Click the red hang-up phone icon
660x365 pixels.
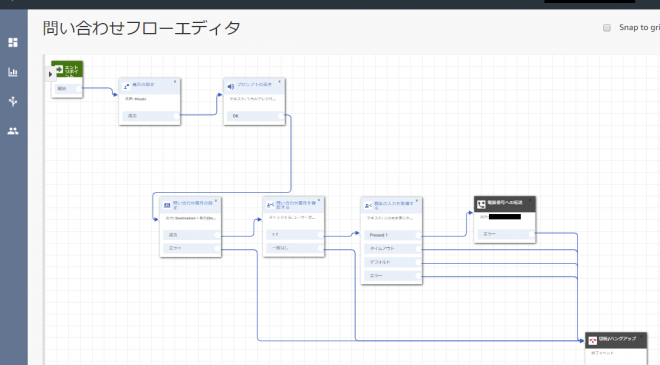(x=593, y=341)
